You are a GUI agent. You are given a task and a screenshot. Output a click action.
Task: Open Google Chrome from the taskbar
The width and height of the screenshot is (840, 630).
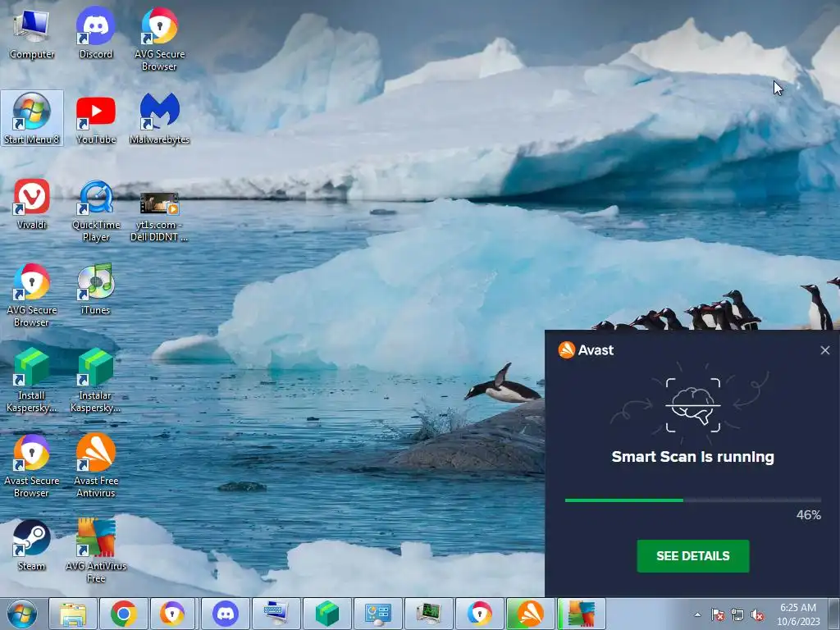pyautogui.click(x=123, y=614)
